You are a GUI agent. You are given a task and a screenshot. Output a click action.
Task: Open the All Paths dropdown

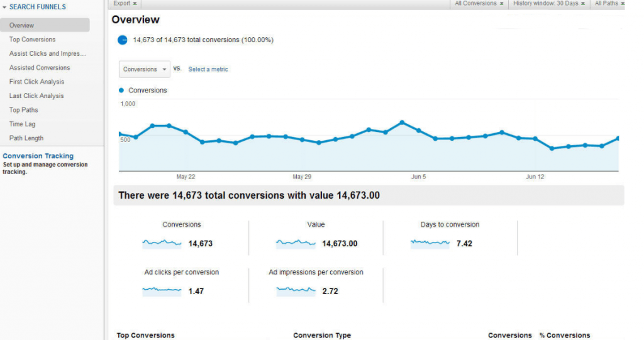609,3
